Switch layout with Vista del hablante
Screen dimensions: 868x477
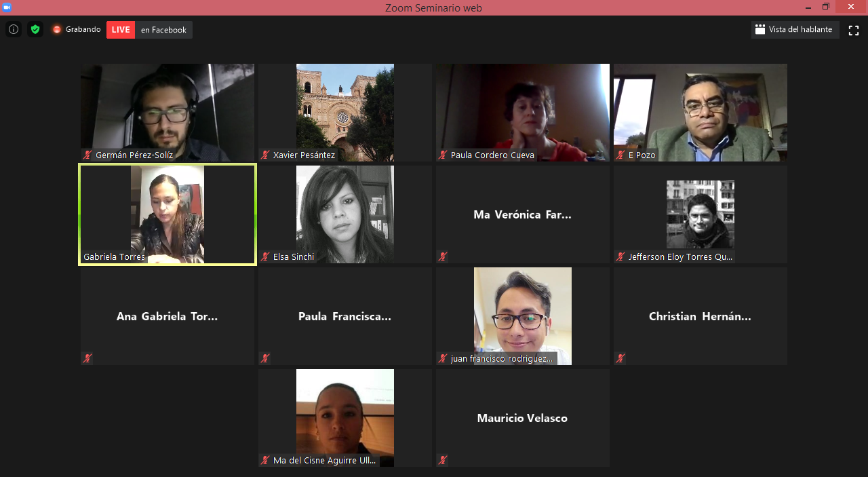pos(795,30)
